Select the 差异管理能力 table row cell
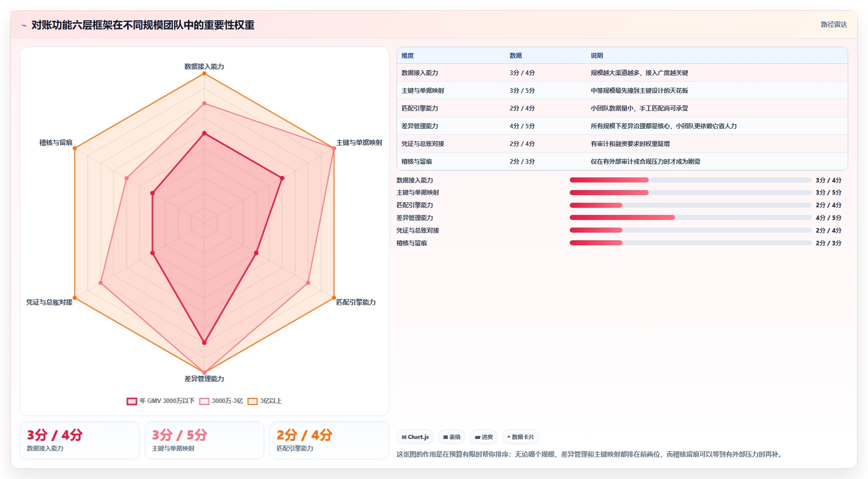 click(x=420, y=126)
